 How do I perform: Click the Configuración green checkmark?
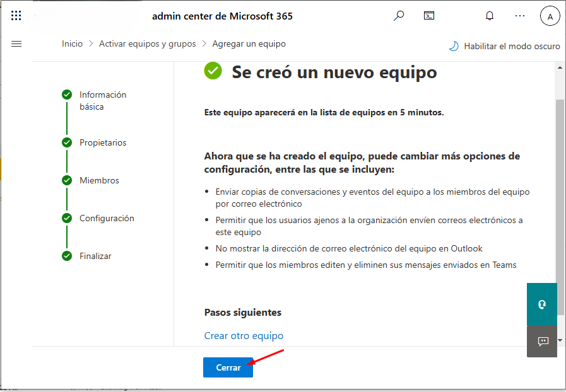tap(67, 218)
